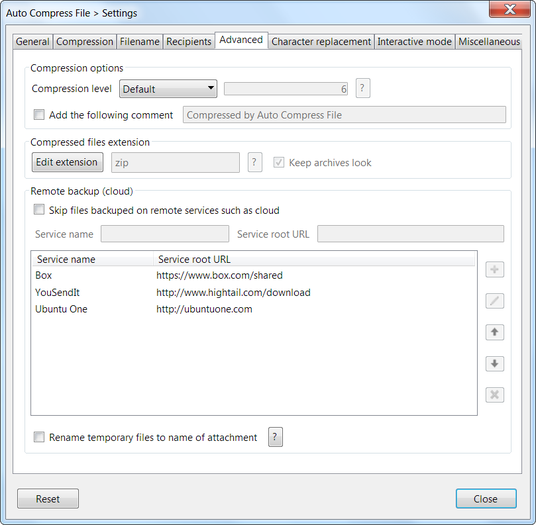The height and width of the screenshot is (525, 536).
Task: Click the edit service pencil icon
Action: tap(495, 301)
